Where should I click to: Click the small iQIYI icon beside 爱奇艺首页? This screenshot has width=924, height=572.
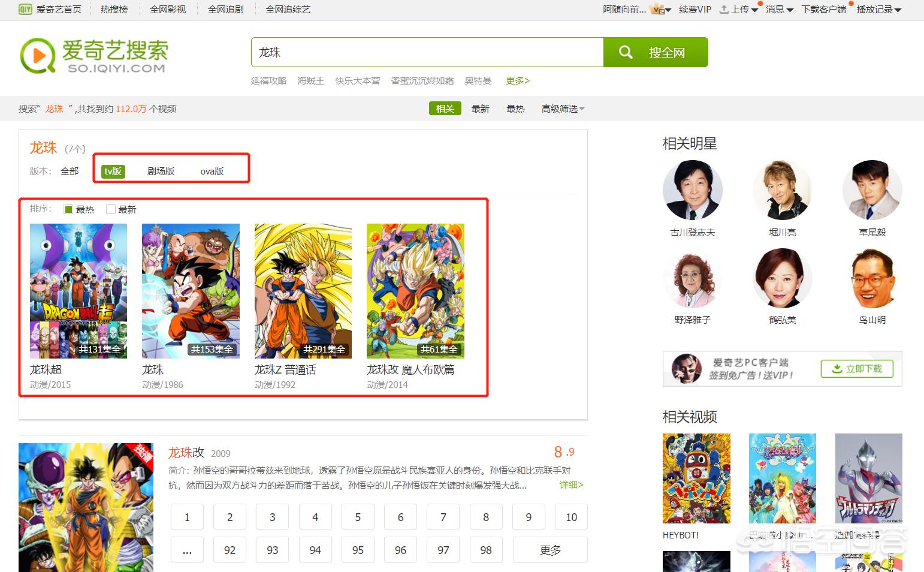tap(25, 9)
